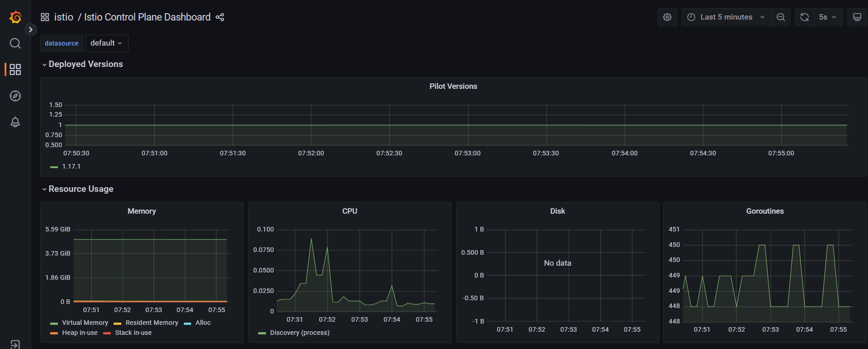Cycle view mode with monitor icon
Image resolution: width=868 pixels, height=349 pixels.
point(857,17)
